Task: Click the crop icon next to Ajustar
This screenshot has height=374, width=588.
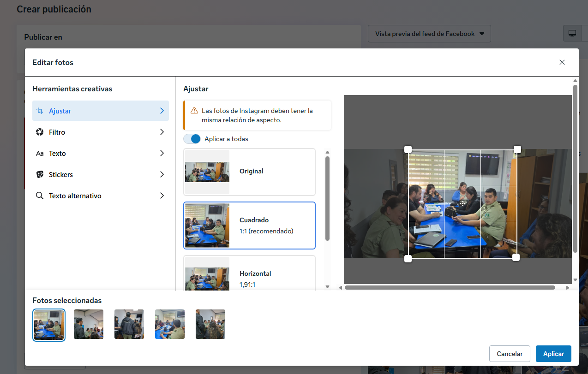Action: [x=40, y=111]
